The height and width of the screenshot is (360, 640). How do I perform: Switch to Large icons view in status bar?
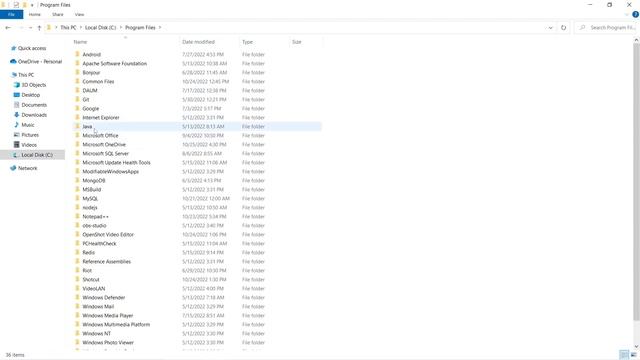(x=633, y=355)
